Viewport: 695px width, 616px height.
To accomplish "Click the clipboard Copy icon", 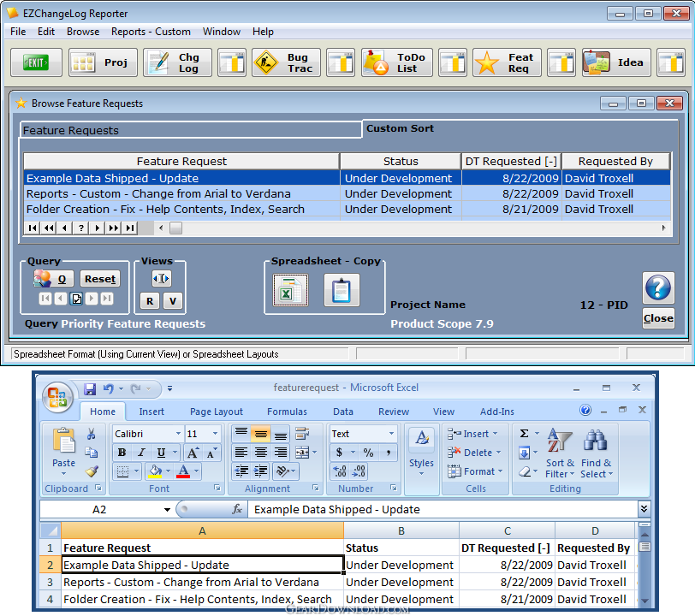I will [342, 291].
